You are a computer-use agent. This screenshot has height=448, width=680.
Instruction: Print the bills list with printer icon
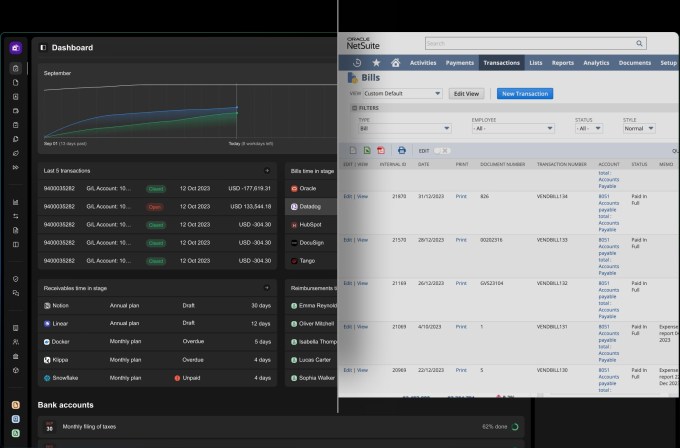(402, 150)
